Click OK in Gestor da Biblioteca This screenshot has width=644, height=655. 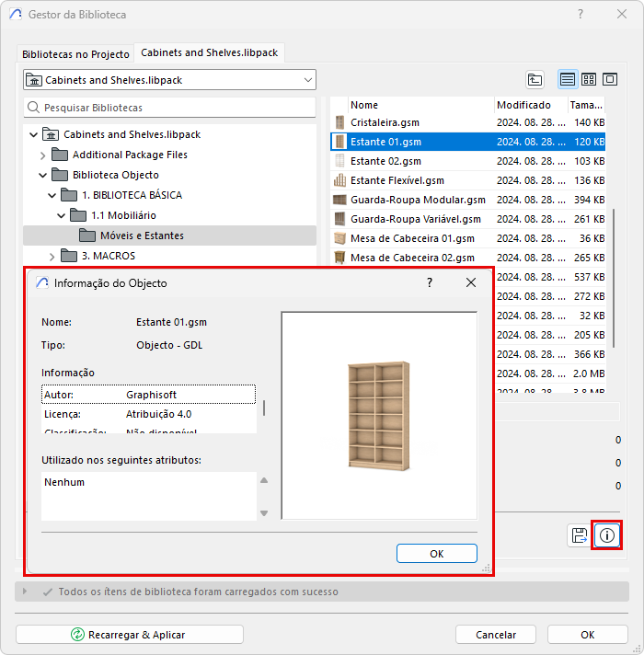(x=587, y=635)
